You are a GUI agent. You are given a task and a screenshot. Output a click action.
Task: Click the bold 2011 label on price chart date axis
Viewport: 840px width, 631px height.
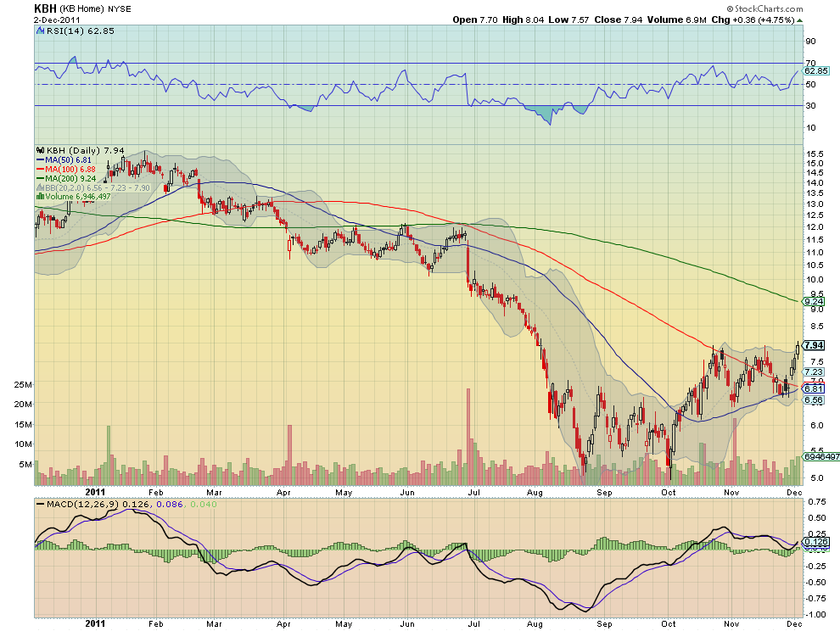point(95,492)
